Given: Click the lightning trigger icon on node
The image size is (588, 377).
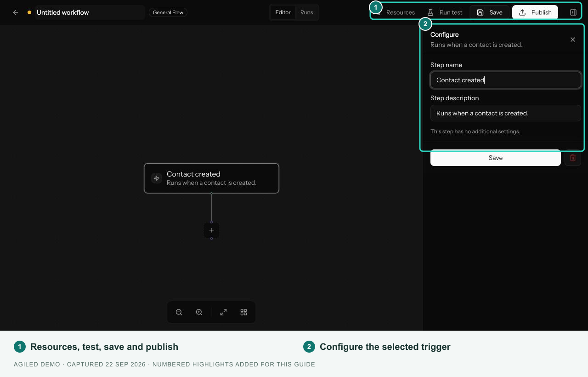Looking at the screenshot, I should (157, 178).
